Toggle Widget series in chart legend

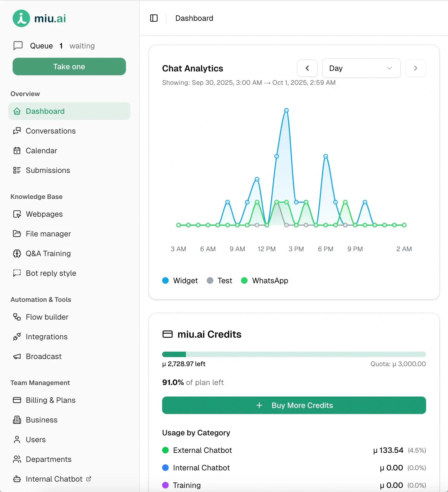pyautogui.click(x=180, y=280)
